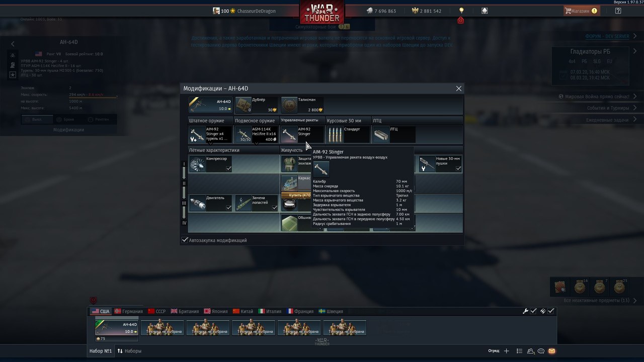The height and width of the screenshot is (362, 644).
Task: Switch to the Япония nation tab
Action: pos(215,311)
